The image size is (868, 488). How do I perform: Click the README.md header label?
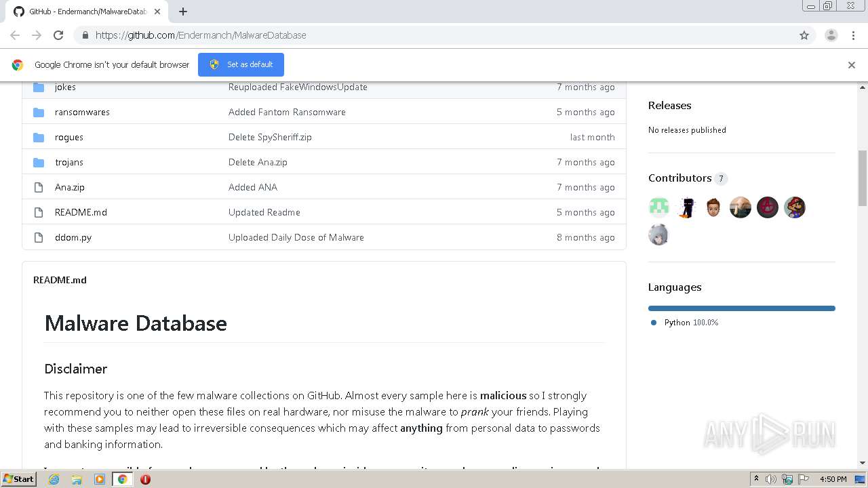(x=60, y=280)
